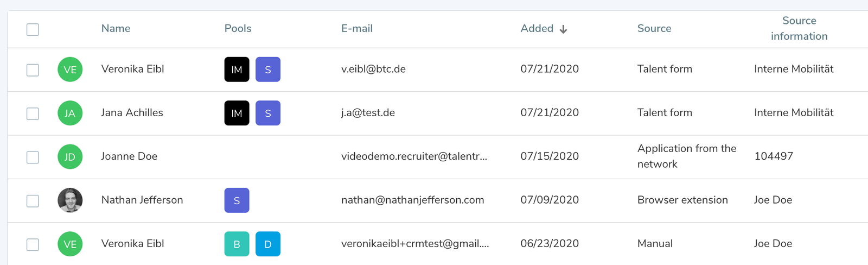This screenshot has width=868, height=265.
Task: Click Jana Achilles' JA avatar icon
Action: (70, 113)
